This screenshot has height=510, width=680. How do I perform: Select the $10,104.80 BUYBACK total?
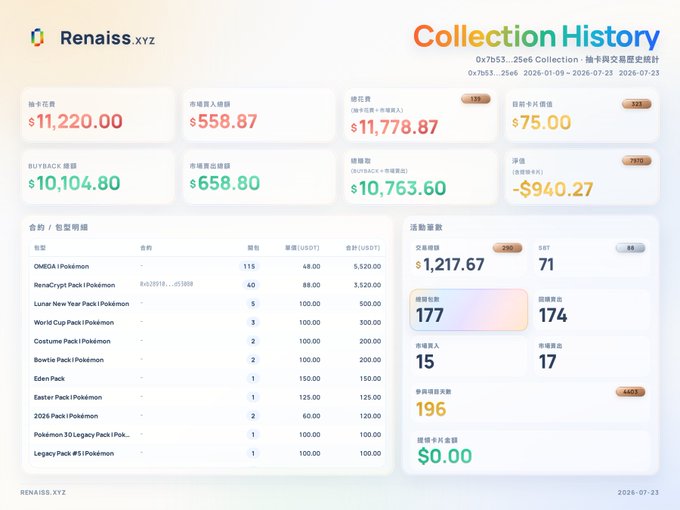[74, 183]
